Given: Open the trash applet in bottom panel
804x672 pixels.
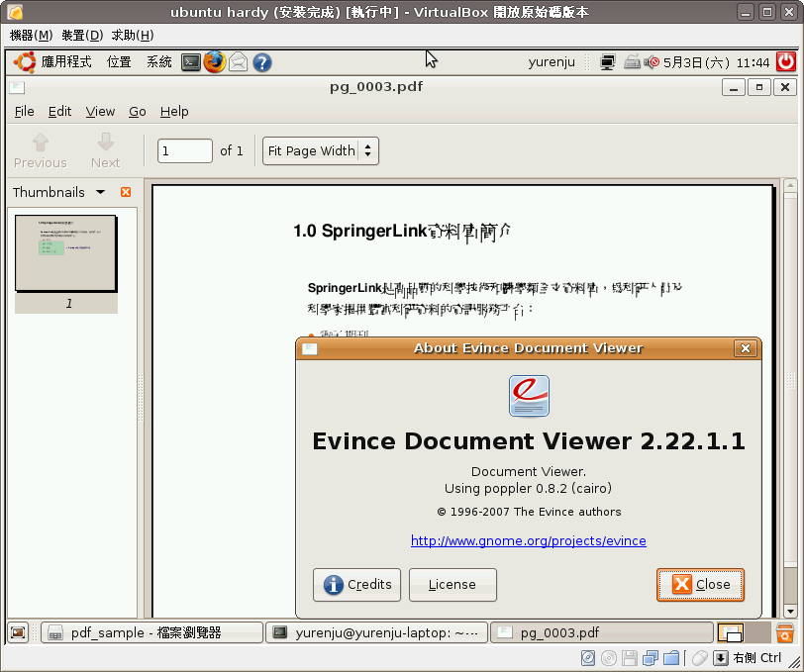Looking at the screenshot, I should click(x=784, y=632).
